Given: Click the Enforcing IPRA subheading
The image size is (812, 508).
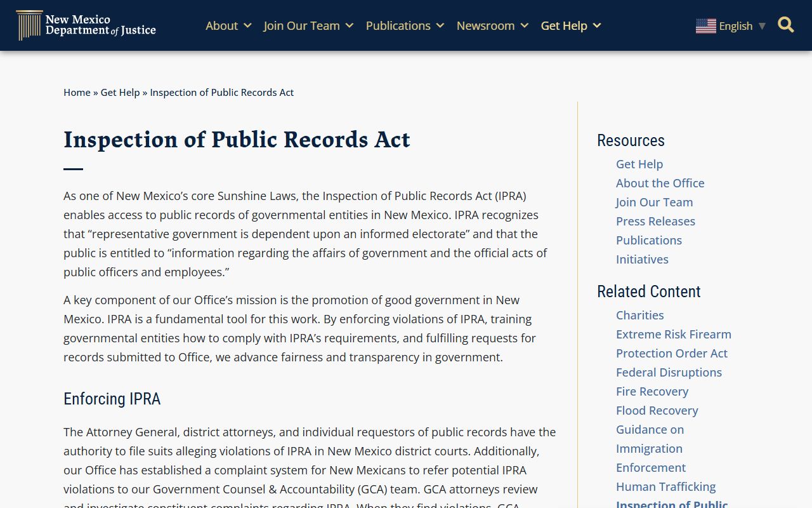Looking at the screenshot, I should tap(112, 399).
